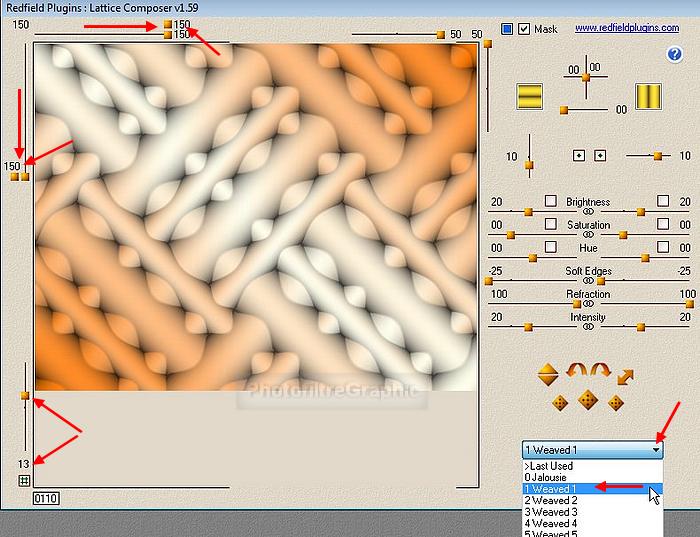
Task: Enable the left Brightness checkbox
Action: 550,201
